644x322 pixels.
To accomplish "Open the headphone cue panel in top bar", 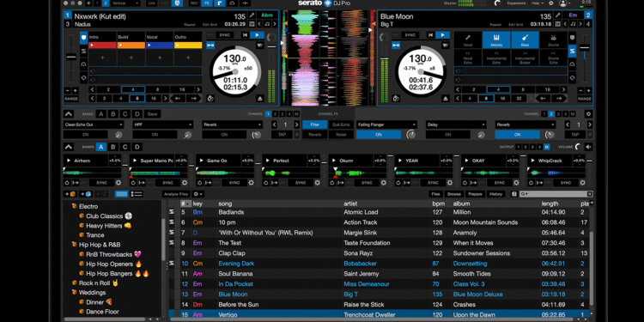I will 233,3.
